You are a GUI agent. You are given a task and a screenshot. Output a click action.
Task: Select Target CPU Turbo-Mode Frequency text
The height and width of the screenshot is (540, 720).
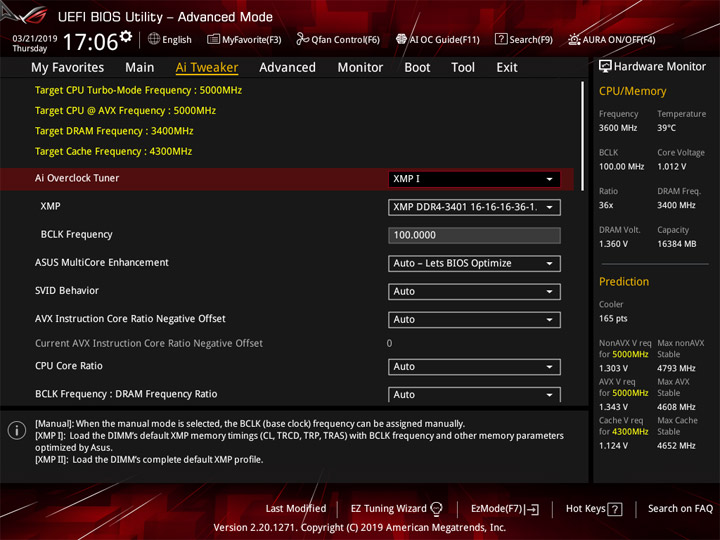pyautogui.click(x=138, y=90)
